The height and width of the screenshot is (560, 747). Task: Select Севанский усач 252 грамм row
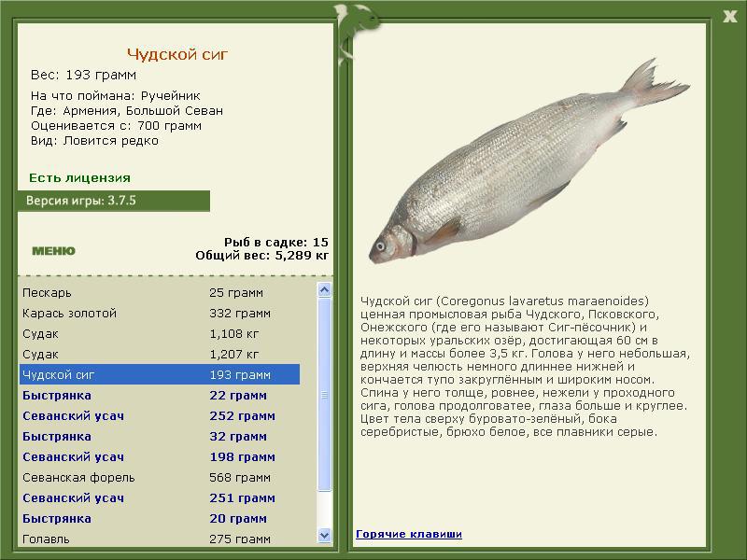point(160,415)
